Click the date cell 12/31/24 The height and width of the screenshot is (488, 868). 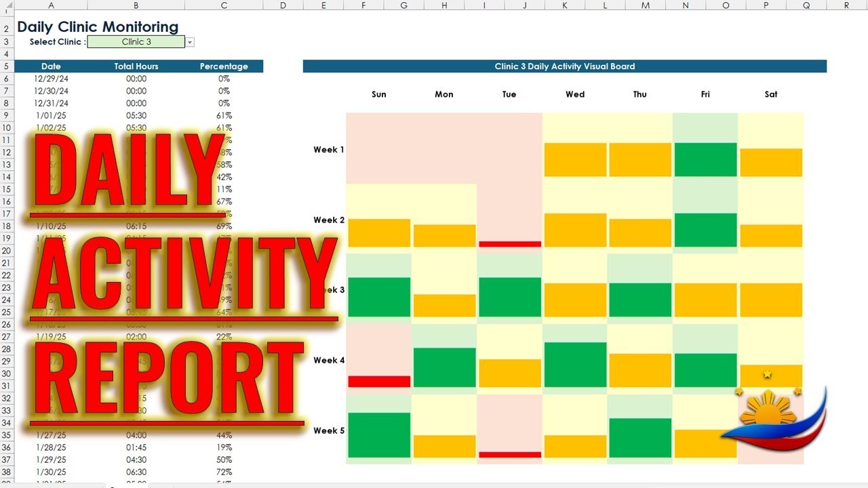51,103
